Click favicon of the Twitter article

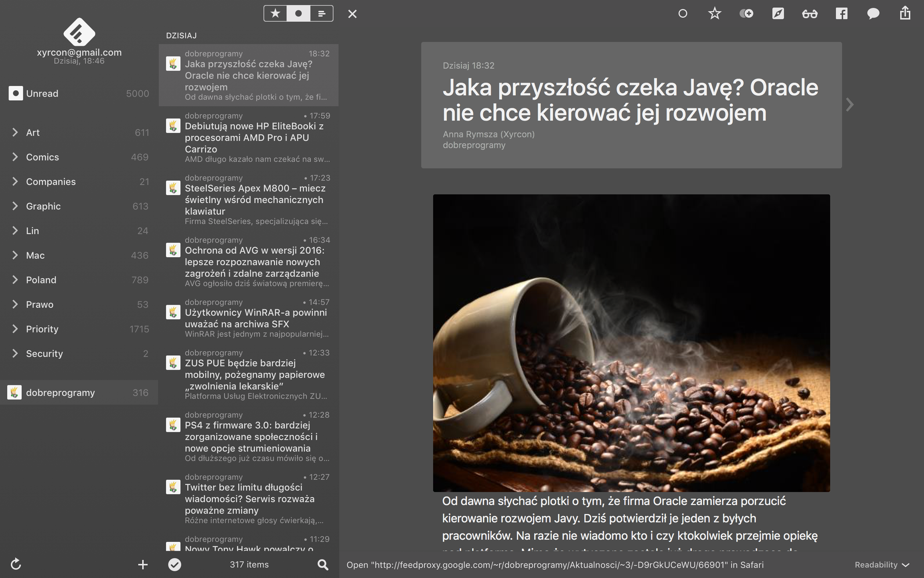click(173, 487)
